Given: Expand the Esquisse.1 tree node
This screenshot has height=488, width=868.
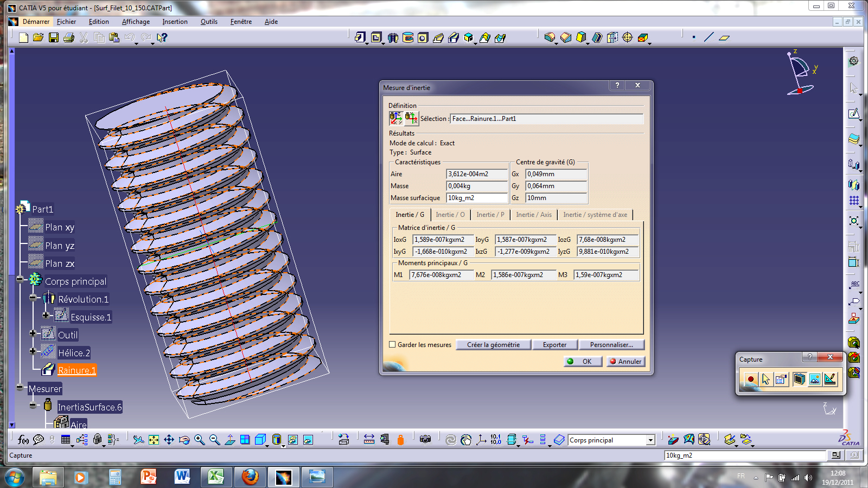Looking at the screenshot, I should [x=46, y=315].
